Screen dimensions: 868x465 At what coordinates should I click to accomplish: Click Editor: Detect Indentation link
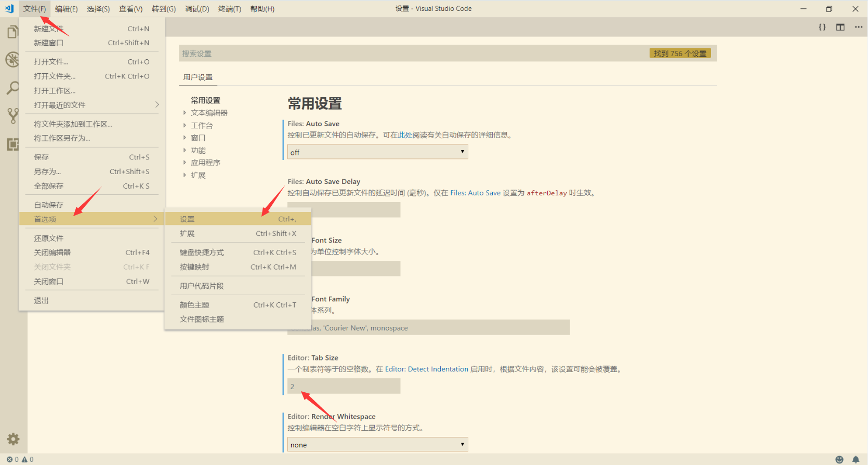(427, 369)
